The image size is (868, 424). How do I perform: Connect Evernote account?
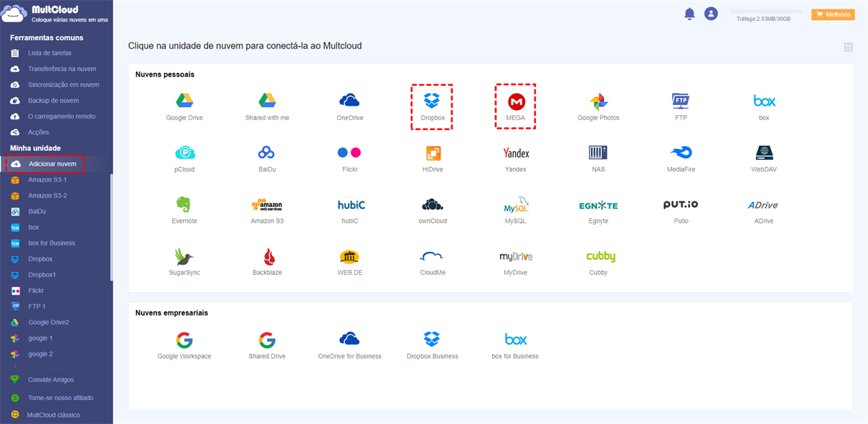184,210
